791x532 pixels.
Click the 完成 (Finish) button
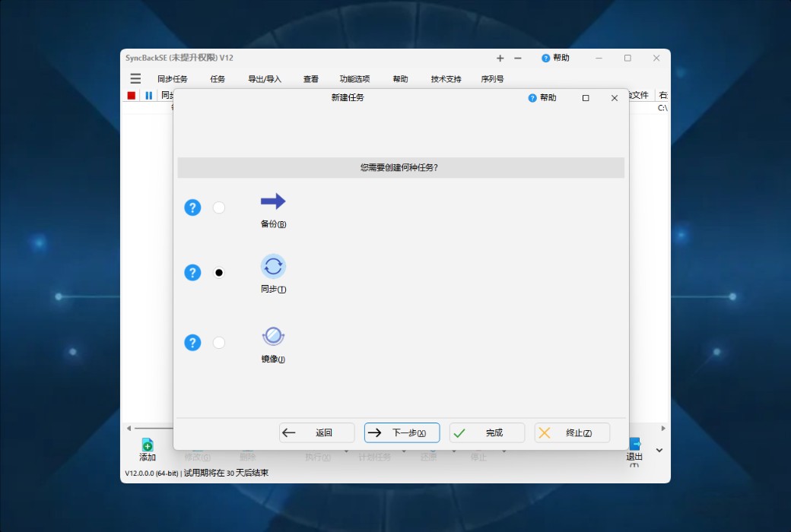pos(487,432)
